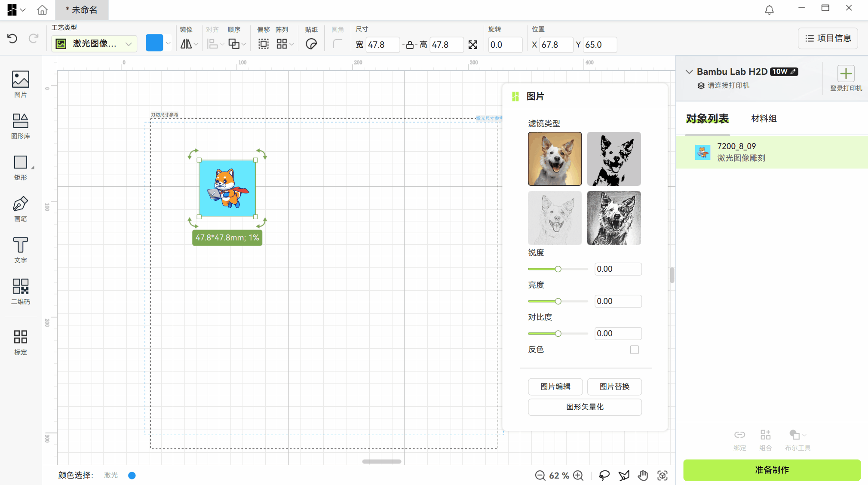Switch to the Object List (对象列表) tab

(707, 119)
